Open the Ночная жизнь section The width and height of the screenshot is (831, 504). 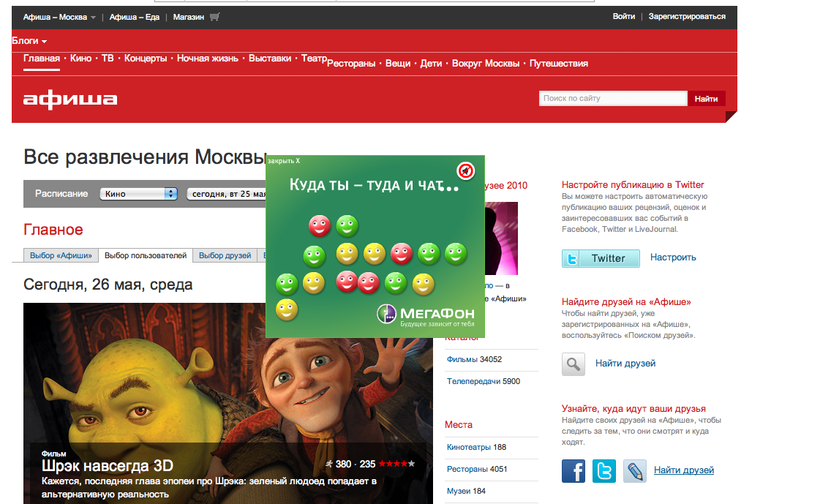208,59
